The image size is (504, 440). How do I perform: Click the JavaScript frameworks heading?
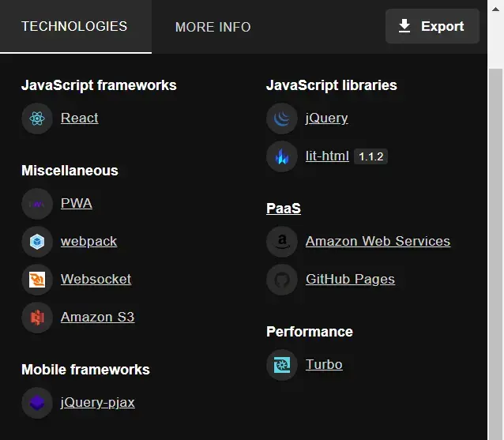click(x=99, y=85)
